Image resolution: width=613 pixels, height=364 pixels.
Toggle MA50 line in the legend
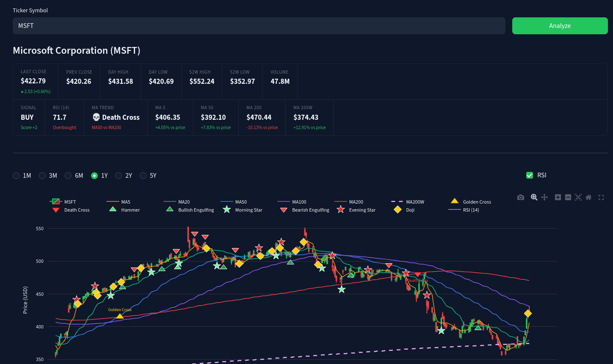(x=233, y=202)
